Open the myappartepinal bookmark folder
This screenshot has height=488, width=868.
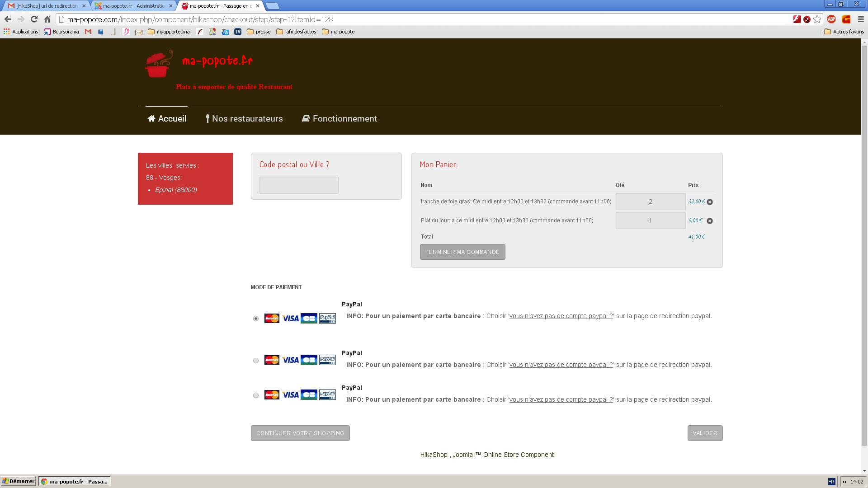[x=169, y=32]
